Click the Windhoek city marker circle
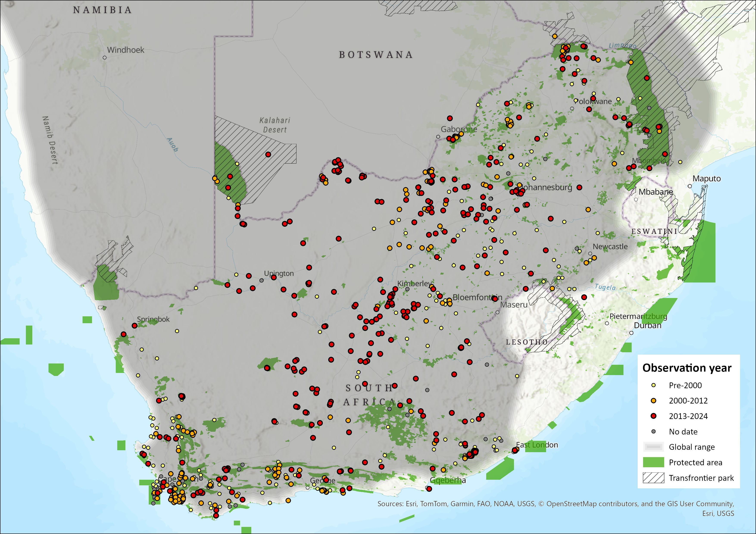756x534 pixels. [105, 57]
